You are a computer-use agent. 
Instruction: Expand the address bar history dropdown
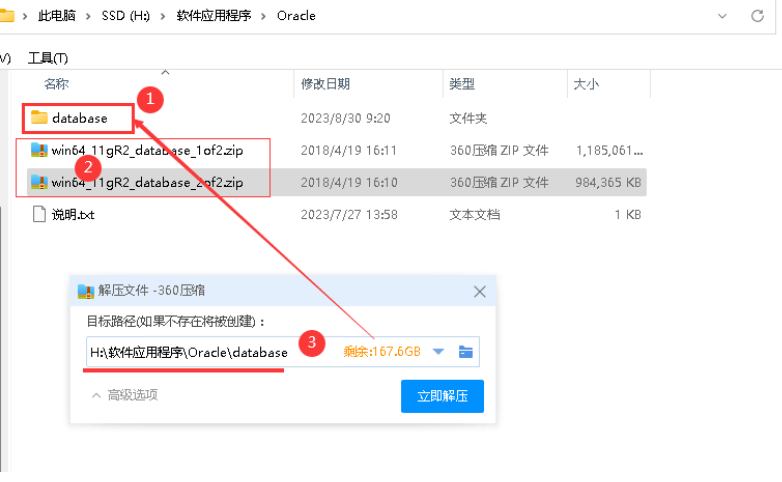(724, 16)
